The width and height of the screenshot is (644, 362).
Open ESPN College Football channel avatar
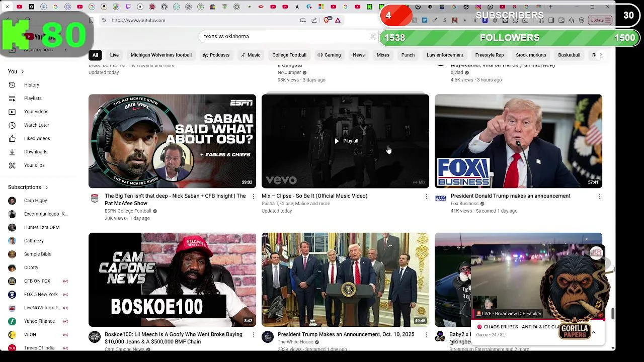[95, 199]
